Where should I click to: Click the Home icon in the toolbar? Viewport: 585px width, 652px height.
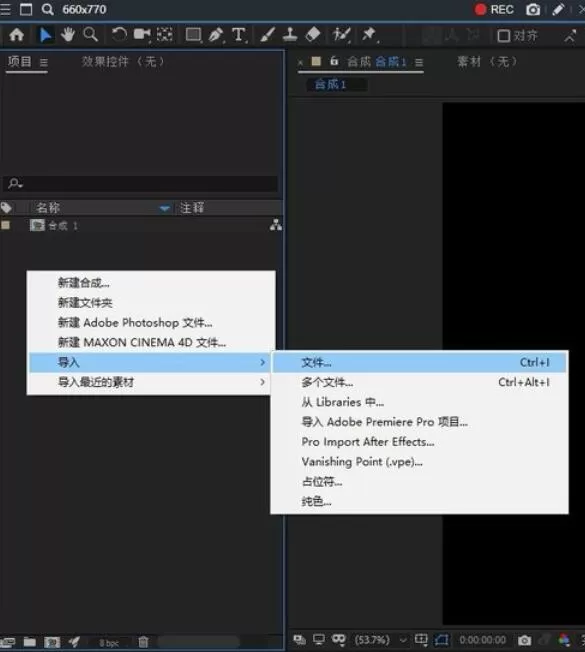click(x=16, y=35)
